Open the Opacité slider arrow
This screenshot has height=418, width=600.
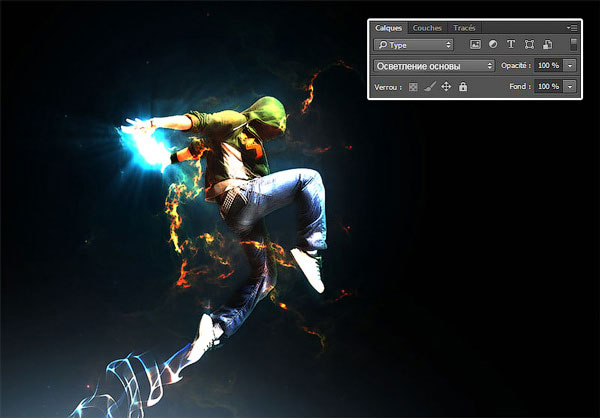(x=570, y=65)
